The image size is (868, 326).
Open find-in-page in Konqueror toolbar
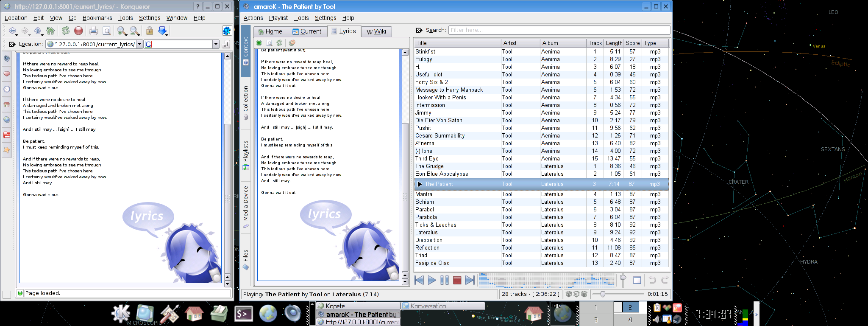[107, 31]
